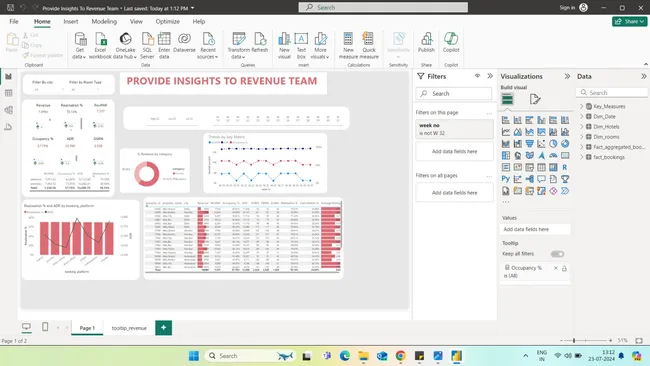Select the R script visual icon

click(565, 167)
